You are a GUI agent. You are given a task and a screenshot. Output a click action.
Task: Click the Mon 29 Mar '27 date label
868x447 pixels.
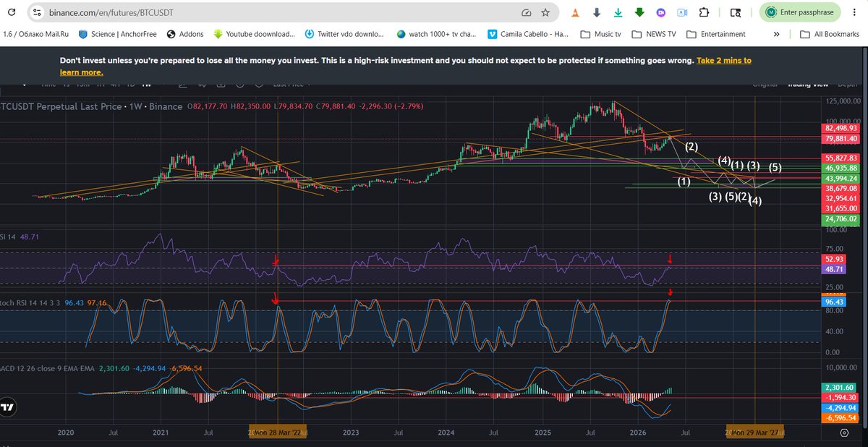(755, 433)
